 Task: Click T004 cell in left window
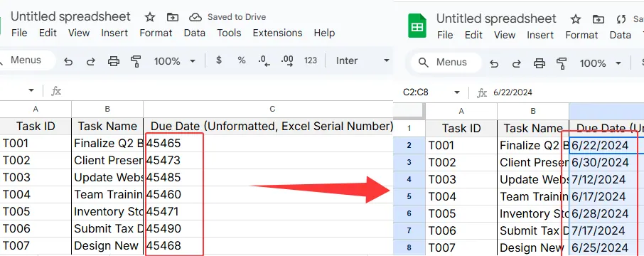point(36,194)
